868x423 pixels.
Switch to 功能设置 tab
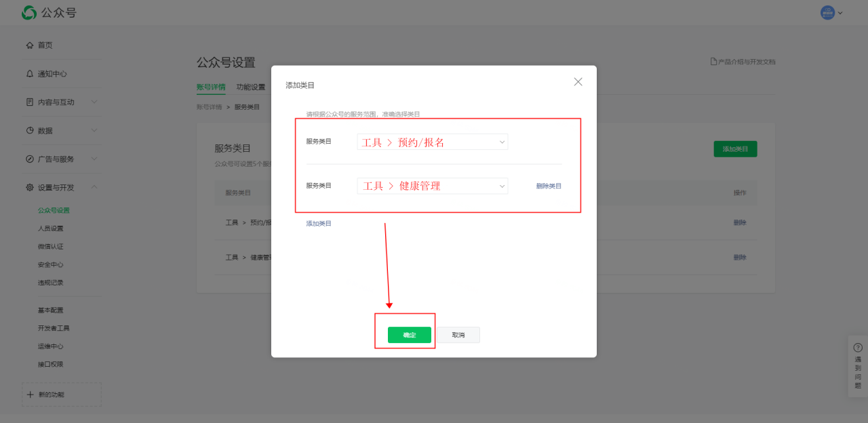tap(251, 87)
